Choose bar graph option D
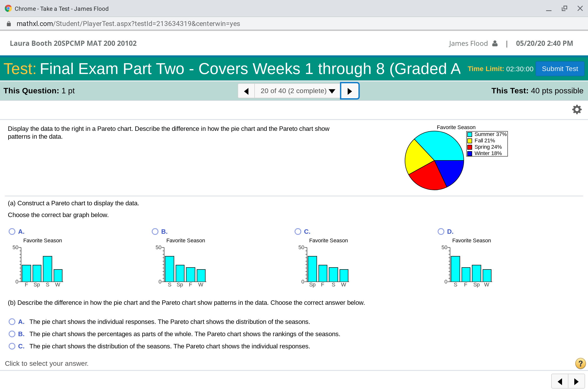The height and width of the screenshot is (392, 588). pyautogui.click(x=441, y=232)
